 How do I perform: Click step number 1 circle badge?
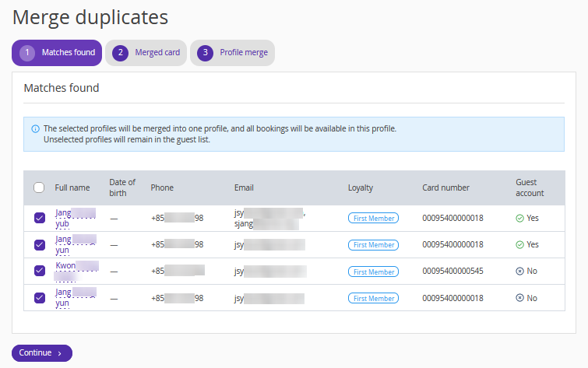click(27, 53)
